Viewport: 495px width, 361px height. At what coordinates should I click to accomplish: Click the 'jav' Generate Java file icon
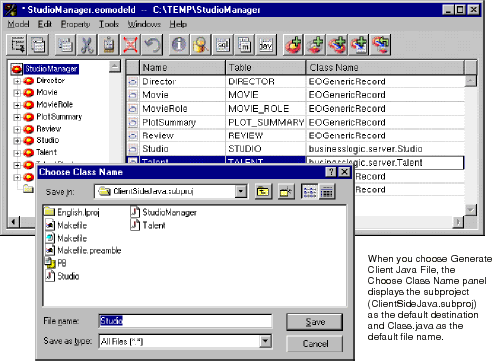(x=266, y=44)
